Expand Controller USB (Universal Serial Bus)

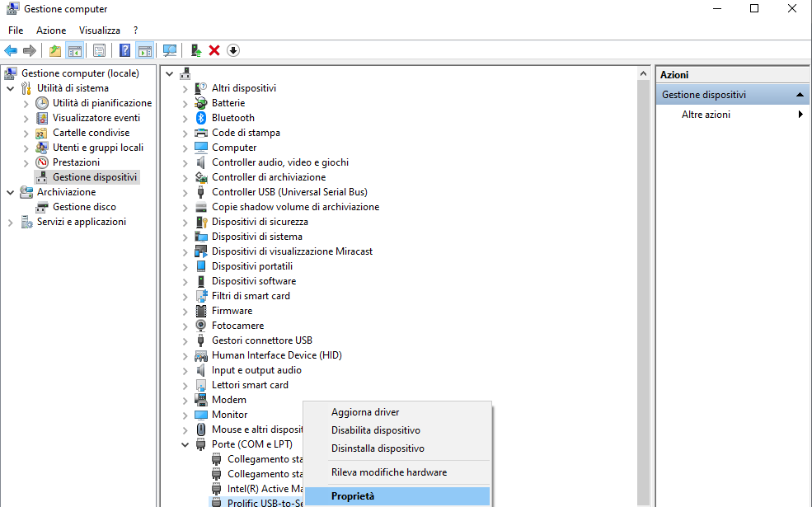(185, 193)
